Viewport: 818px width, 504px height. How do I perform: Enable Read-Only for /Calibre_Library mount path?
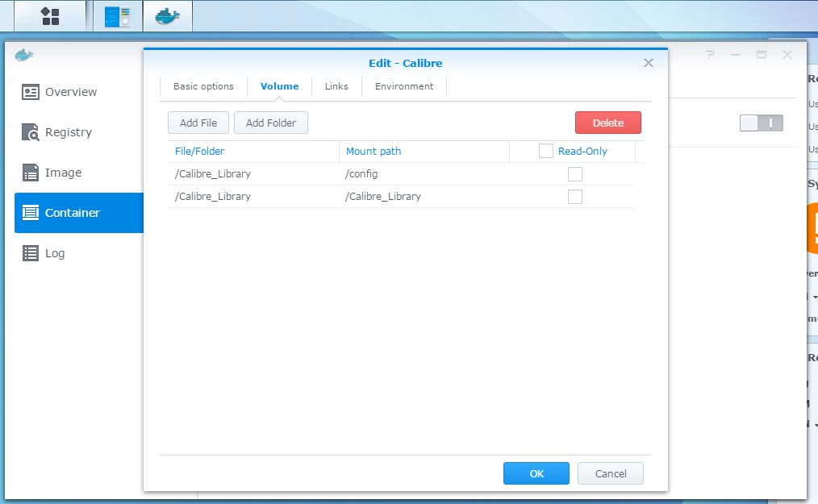(575, 197)
